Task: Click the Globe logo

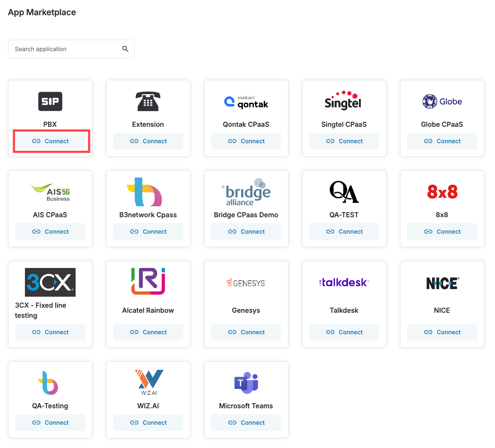Action: 442,101
